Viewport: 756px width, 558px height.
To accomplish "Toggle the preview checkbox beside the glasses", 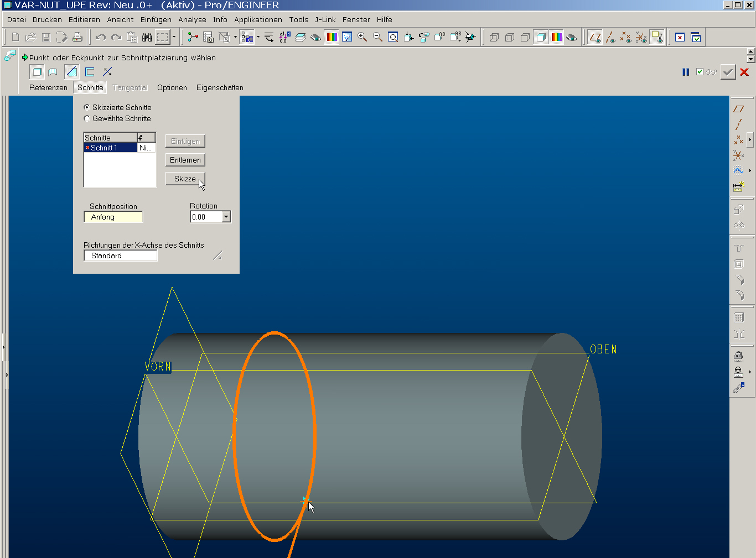I will [x=700, y=72].
